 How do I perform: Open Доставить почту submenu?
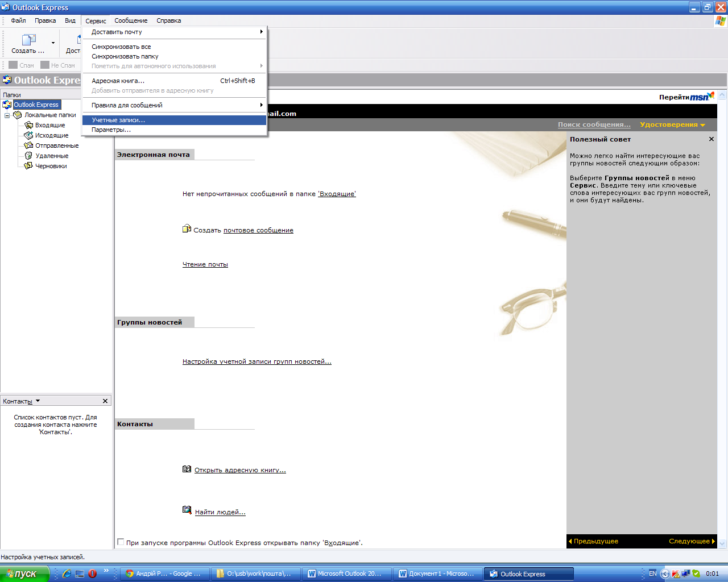point(174,32)
